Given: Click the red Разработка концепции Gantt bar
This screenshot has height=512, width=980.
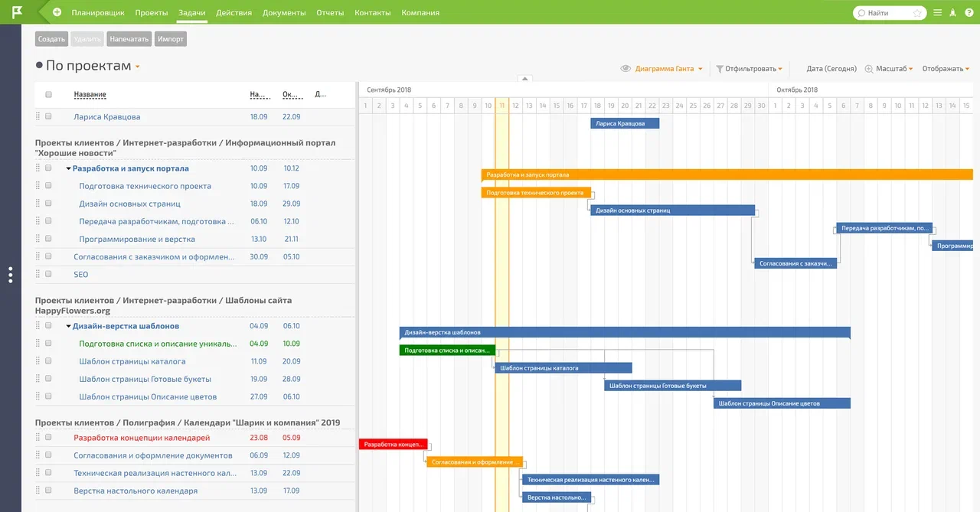Looking at the screenshot, I should [x=394, y=445].
